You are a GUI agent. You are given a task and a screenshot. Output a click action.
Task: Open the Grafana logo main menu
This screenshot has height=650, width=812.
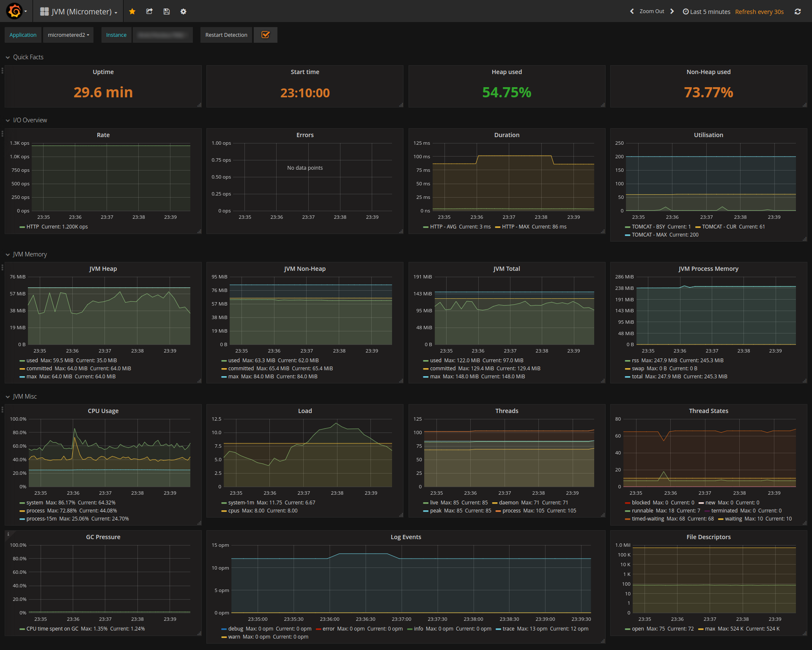tap(15, 11)
